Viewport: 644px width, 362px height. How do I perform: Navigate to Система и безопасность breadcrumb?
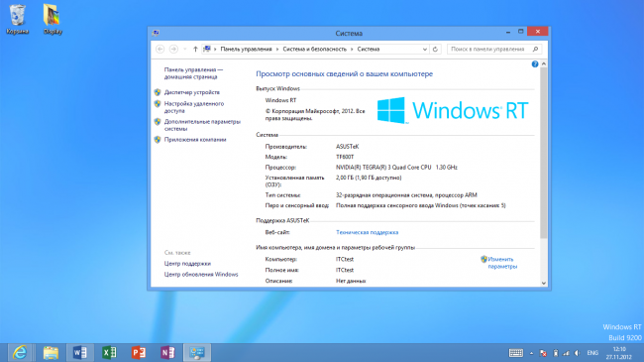(x=315, y=49)
